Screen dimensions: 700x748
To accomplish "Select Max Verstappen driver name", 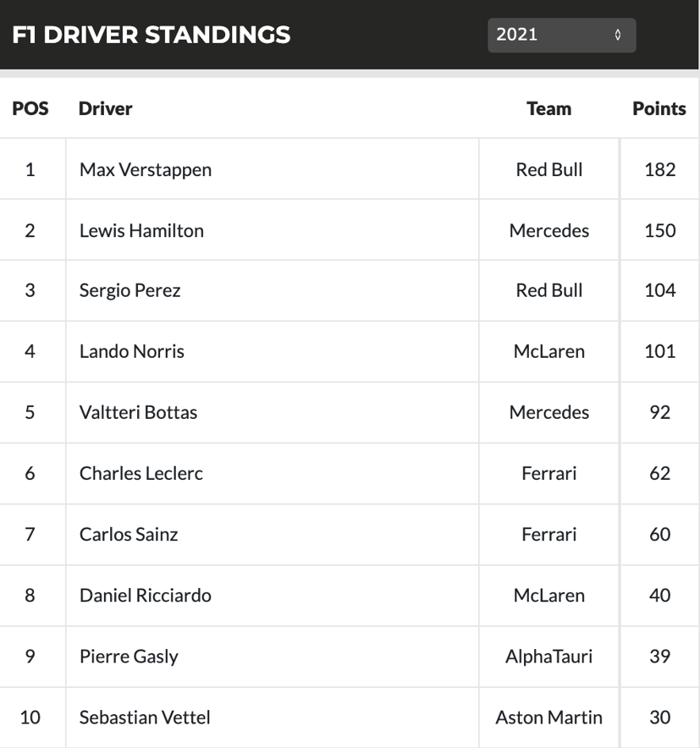I will click(146, 169).
